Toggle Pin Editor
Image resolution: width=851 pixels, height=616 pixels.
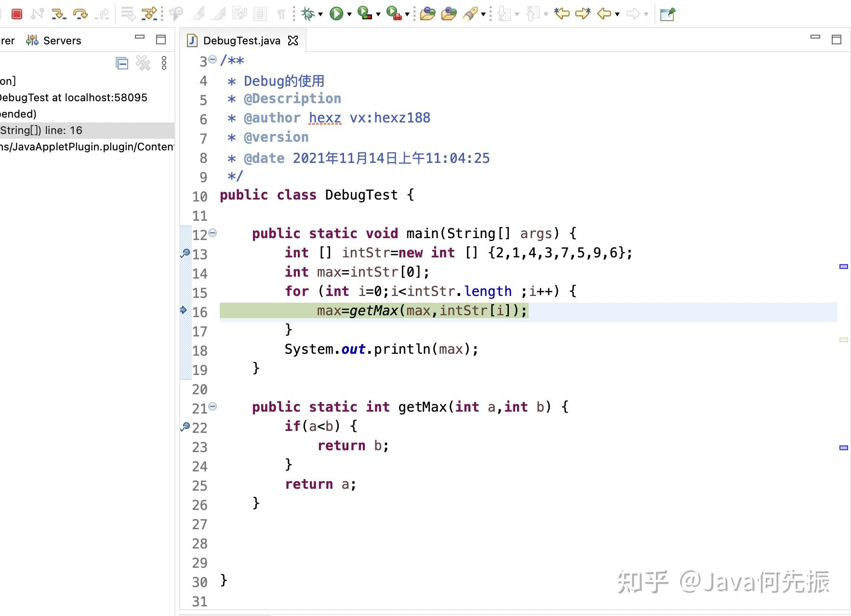667,14
